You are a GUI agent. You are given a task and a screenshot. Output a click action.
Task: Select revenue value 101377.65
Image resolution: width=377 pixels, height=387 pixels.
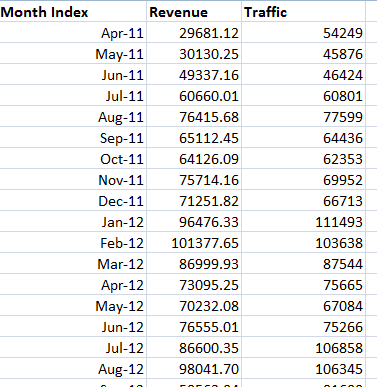194,243
